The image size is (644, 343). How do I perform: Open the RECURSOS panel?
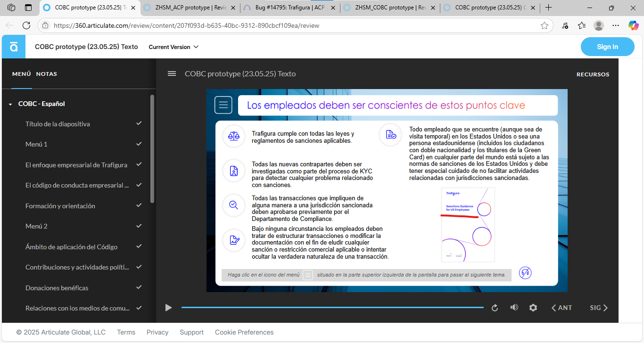[593, 74]
